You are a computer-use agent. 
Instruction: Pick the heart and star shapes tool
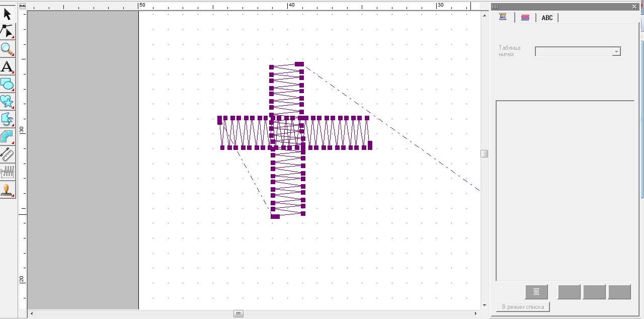pos(8,102)
